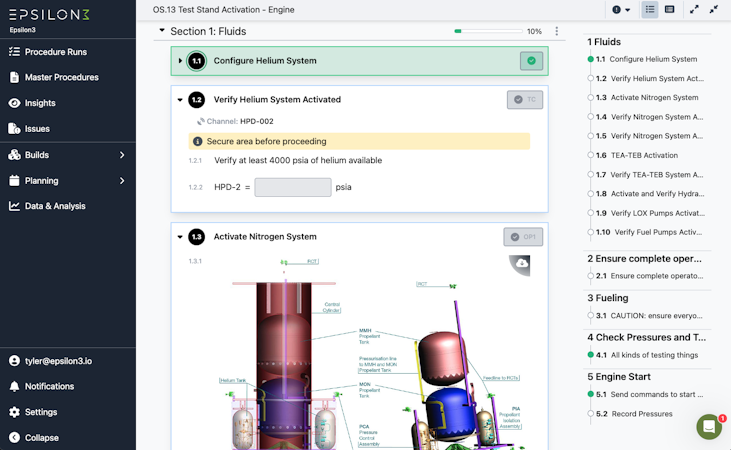Open outline section 4 Check Pressures
The image size is (731, 450).
[x=646, y=337]
